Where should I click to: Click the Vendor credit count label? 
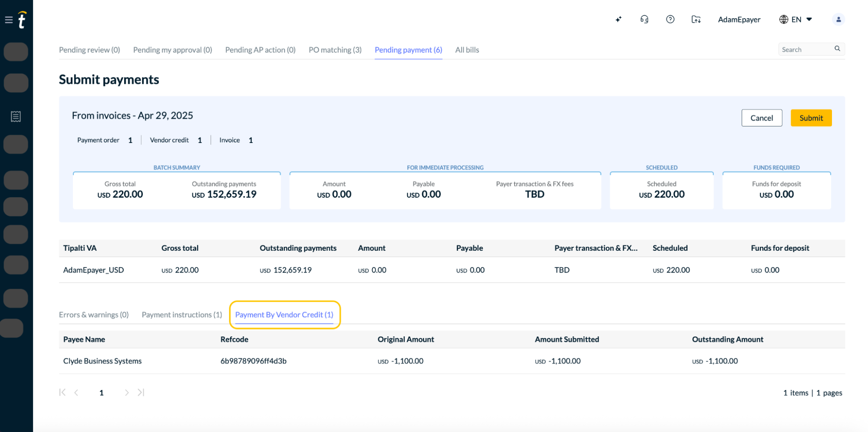tap(169, 140)
